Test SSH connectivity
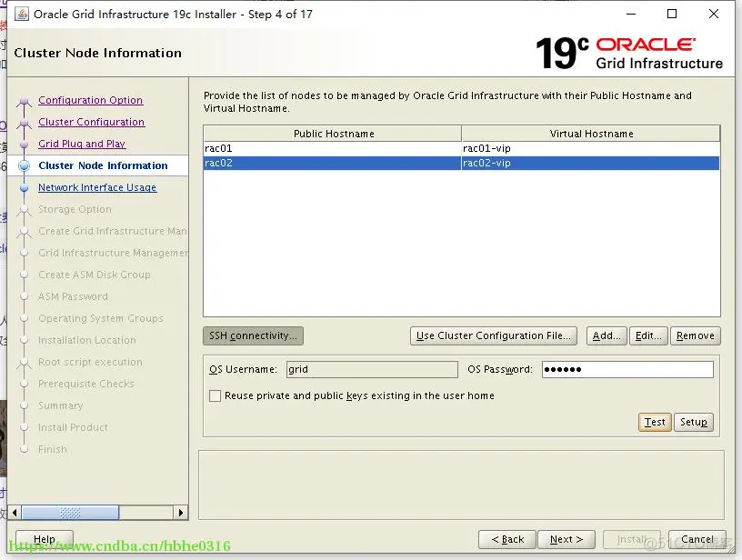 click(x=655, y=422)
